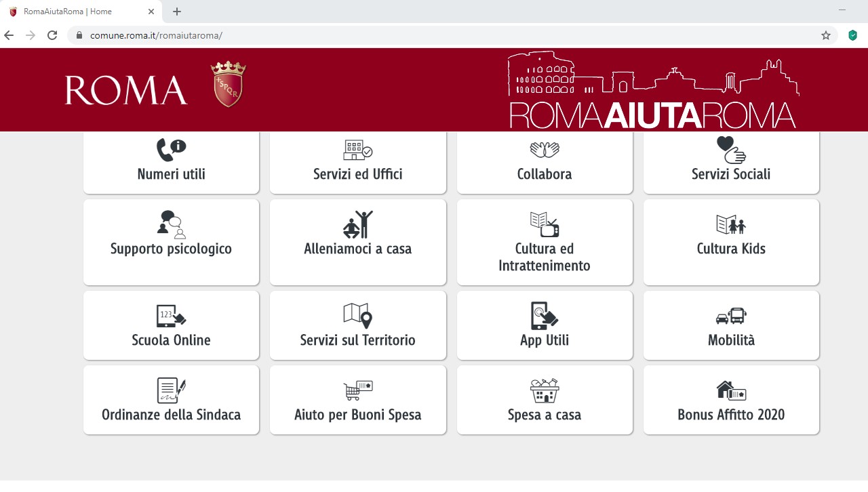Image resolution: width=868 pixels, height=492 pixels.
Task: Select the Scuola Online tablet icon
Action: pyautogui.click(x=171, y=316)
